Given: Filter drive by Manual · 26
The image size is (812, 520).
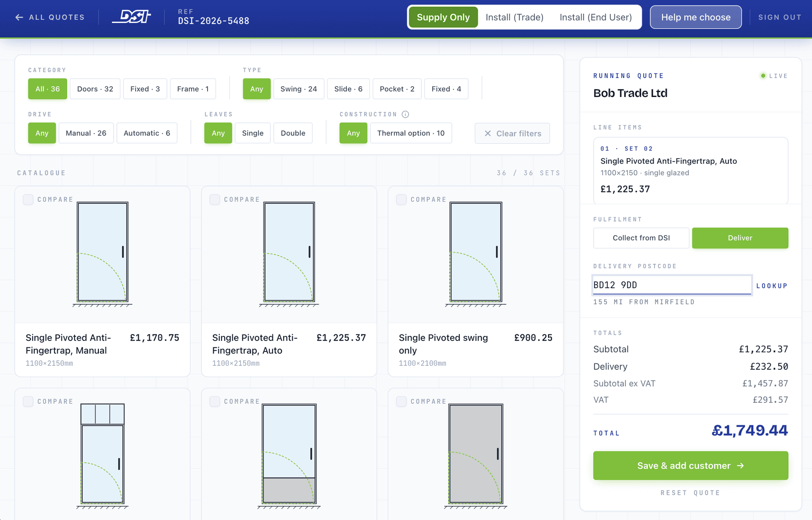Looking at the screenshot, I should point(86,133).
